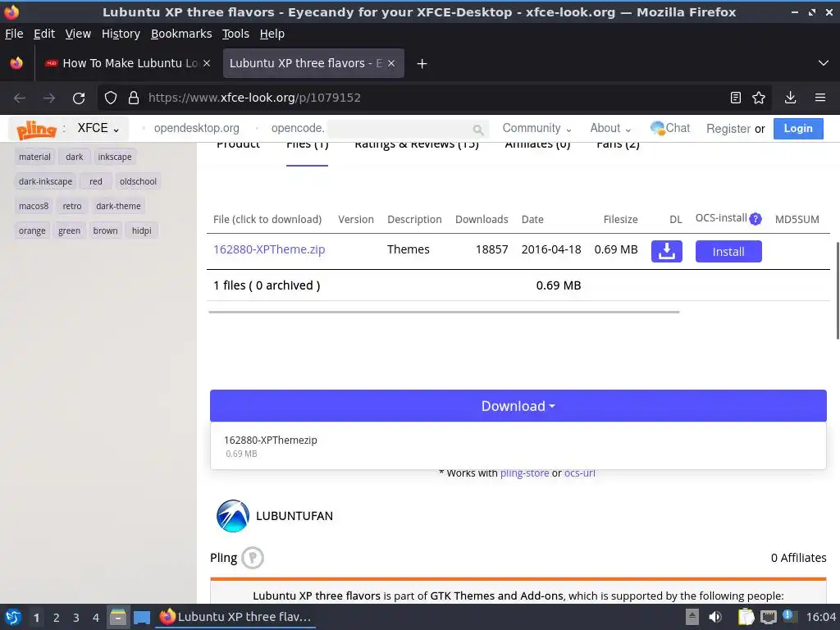Go forward with the forward arrow
Viewport: 840px width, 630px height.
point(49,98)
